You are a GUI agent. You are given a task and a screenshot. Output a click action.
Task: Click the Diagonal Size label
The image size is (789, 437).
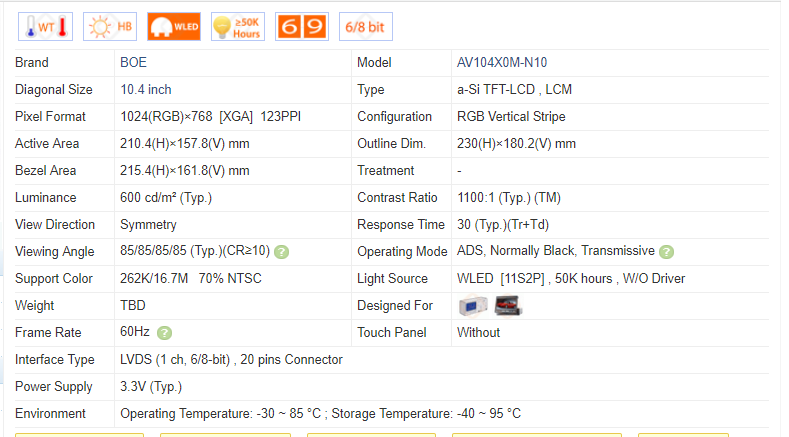tap(54, 90)
